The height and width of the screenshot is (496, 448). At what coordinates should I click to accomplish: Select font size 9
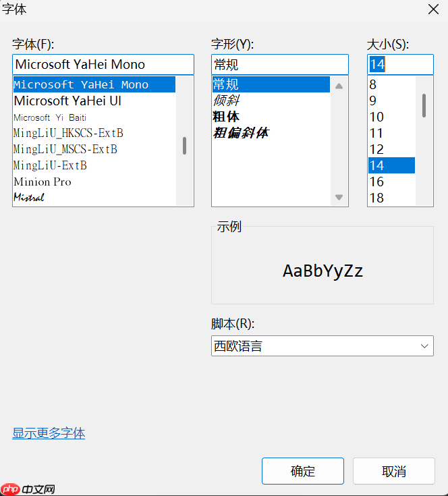[391, 101]
